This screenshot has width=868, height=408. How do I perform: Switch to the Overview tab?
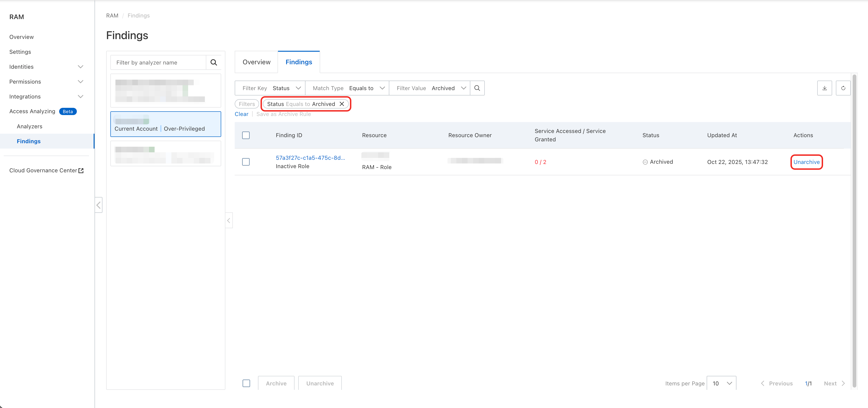coord(256,62)
